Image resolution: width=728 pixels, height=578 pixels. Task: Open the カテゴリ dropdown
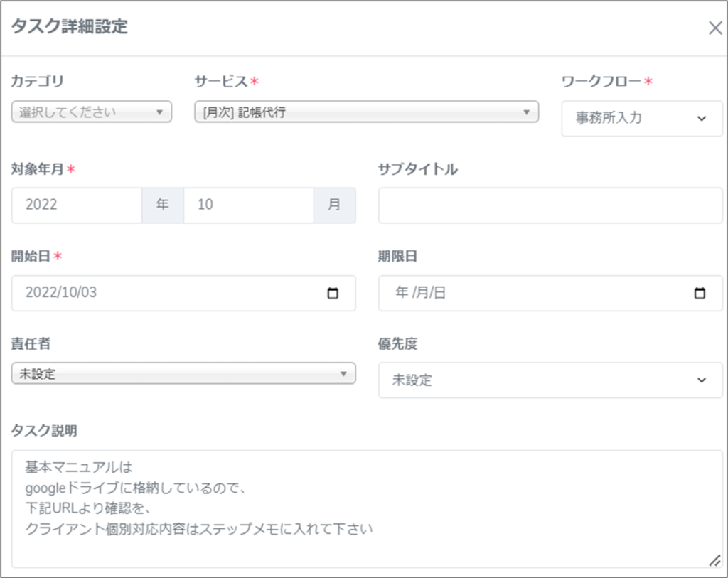click(x=92, y=112)
